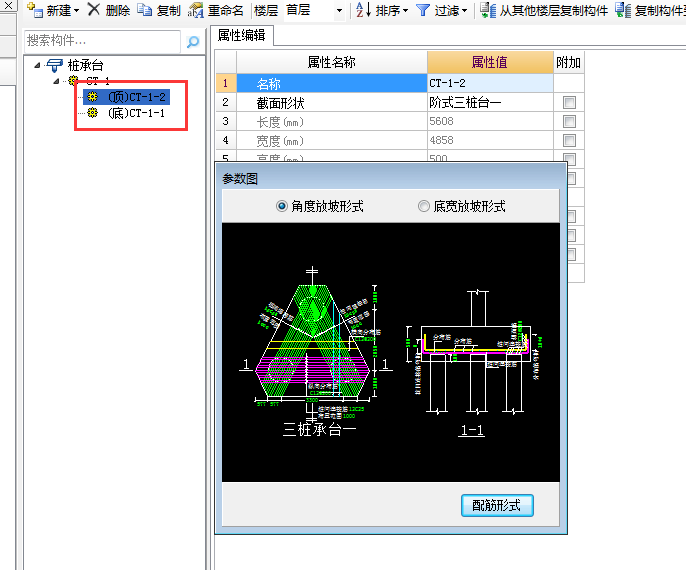
Task: Click the 附加 column header
Action: 569,62
